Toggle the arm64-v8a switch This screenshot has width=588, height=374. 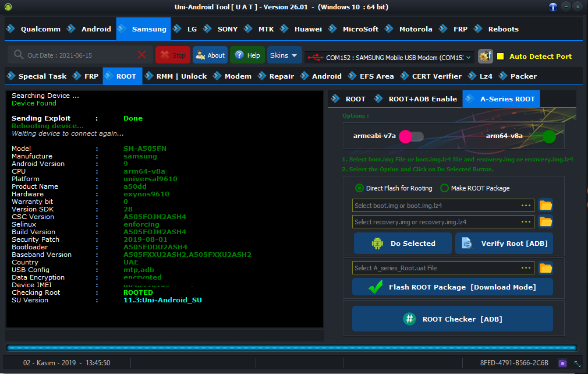(x=542, y=136)
